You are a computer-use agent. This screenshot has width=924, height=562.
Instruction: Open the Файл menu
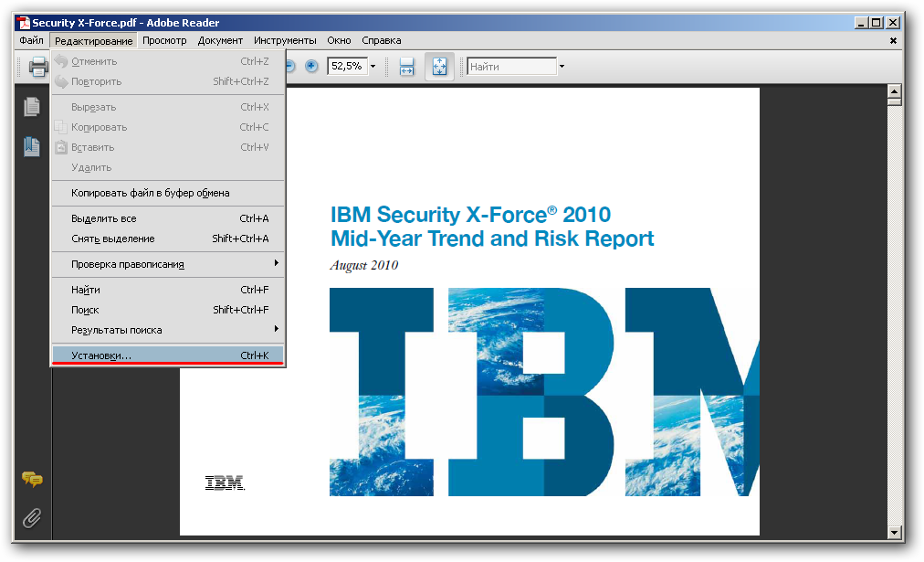[31, 40]
